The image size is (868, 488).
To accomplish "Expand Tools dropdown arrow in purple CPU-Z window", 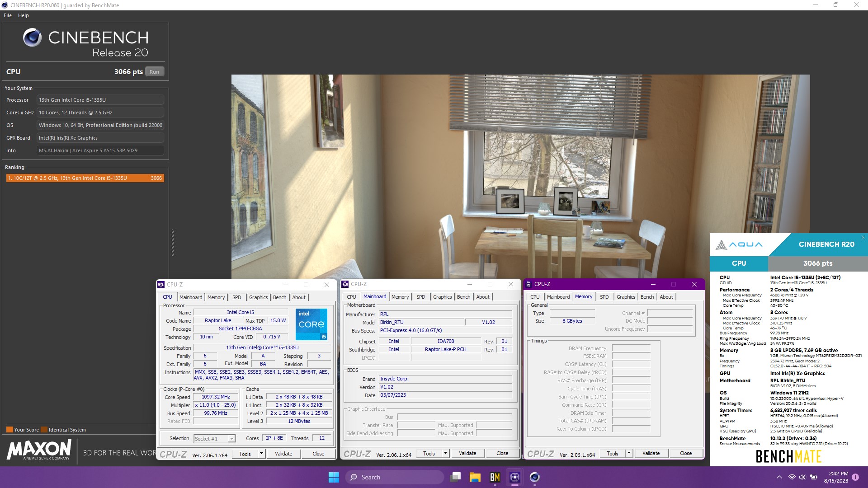I will [x=629, y=454].
